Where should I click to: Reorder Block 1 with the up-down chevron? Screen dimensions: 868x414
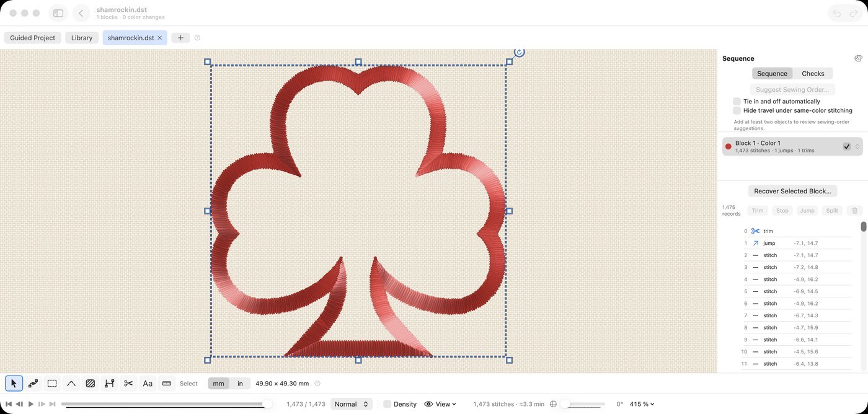[857, 147]
